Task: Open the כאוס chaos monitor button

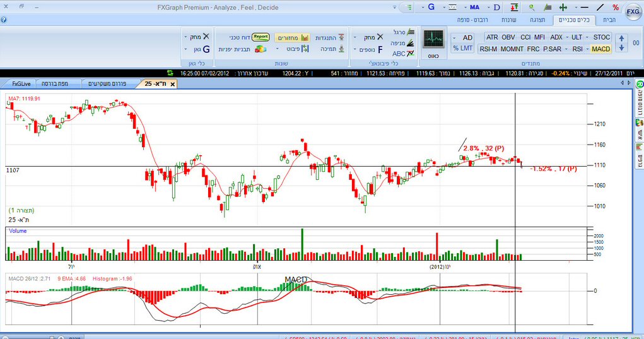Action: [x=433, y=44]
